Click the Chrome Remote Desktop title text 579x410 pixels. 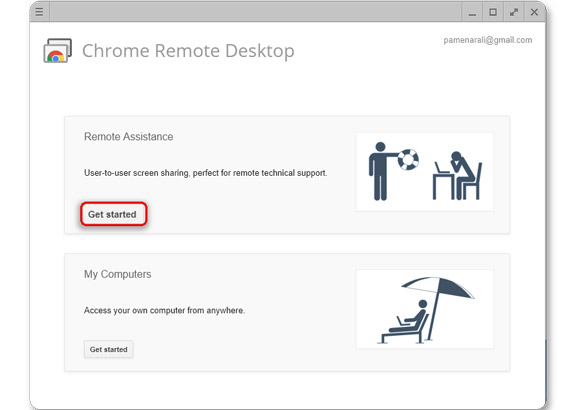(188, 51)
